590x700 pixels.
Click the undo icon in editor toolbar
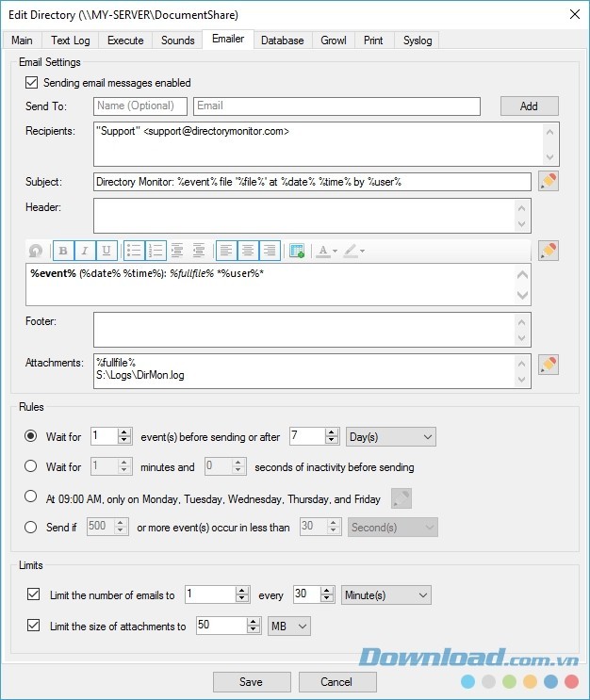click(36, 251)
